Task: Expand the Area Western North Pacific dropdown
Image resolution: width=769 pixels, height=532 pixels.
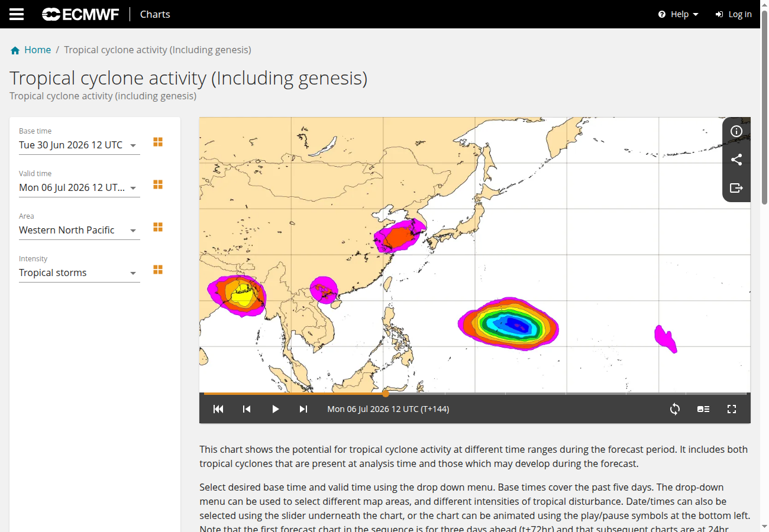Action: [79, 231]
